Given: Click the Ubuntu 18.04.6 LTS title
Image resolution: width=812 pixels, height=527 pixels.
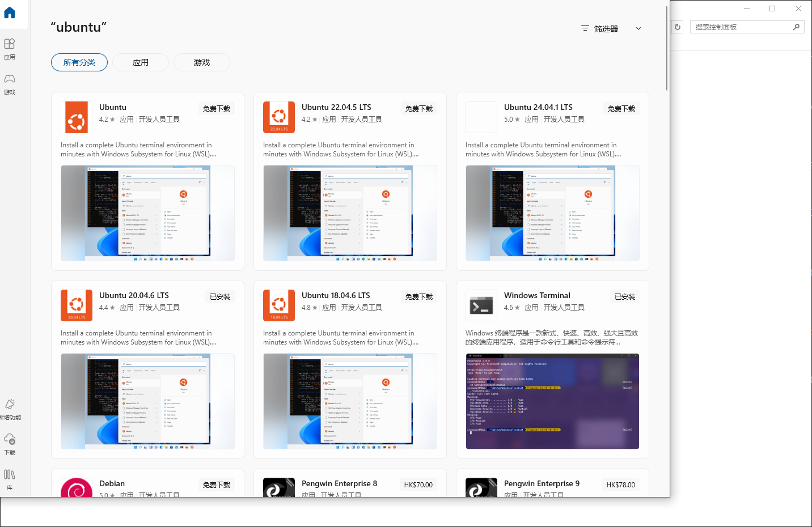Looking at the screenshot, I should pos(336,295).
